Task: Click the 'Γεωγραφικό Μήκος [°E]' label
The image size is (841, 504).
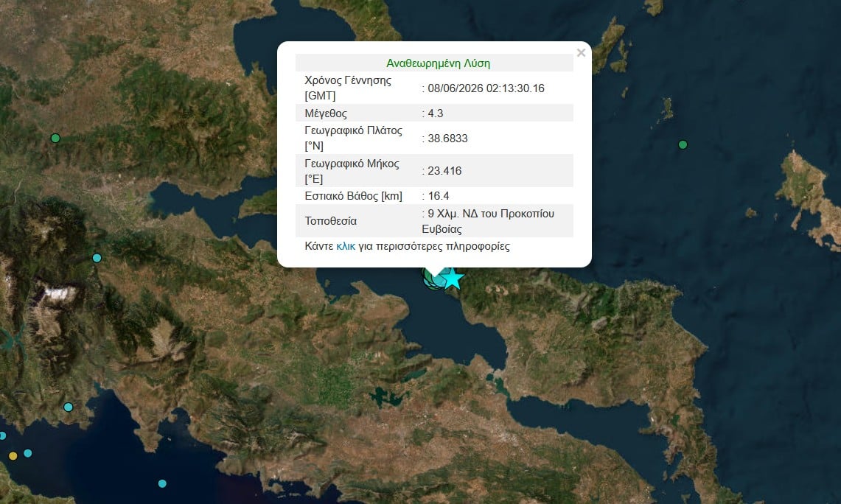Action: click(352, 171)
